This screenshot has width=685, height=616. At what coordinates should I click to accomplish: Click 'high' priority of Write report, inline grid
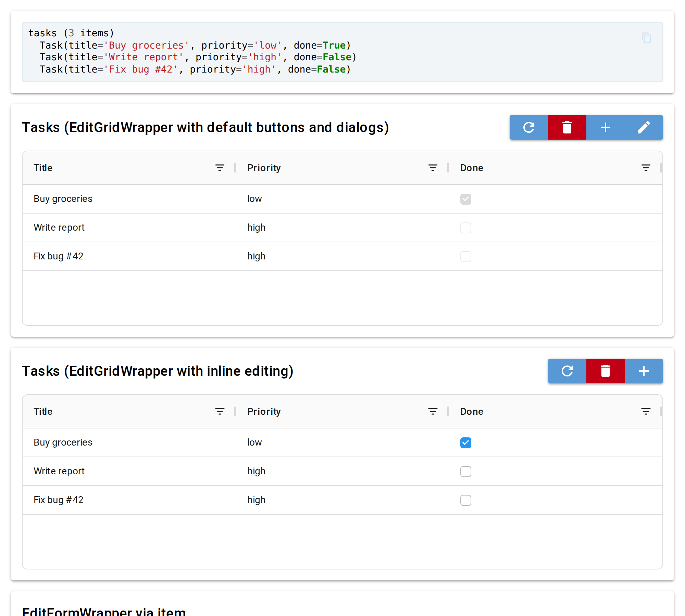[x=342, y=471]
